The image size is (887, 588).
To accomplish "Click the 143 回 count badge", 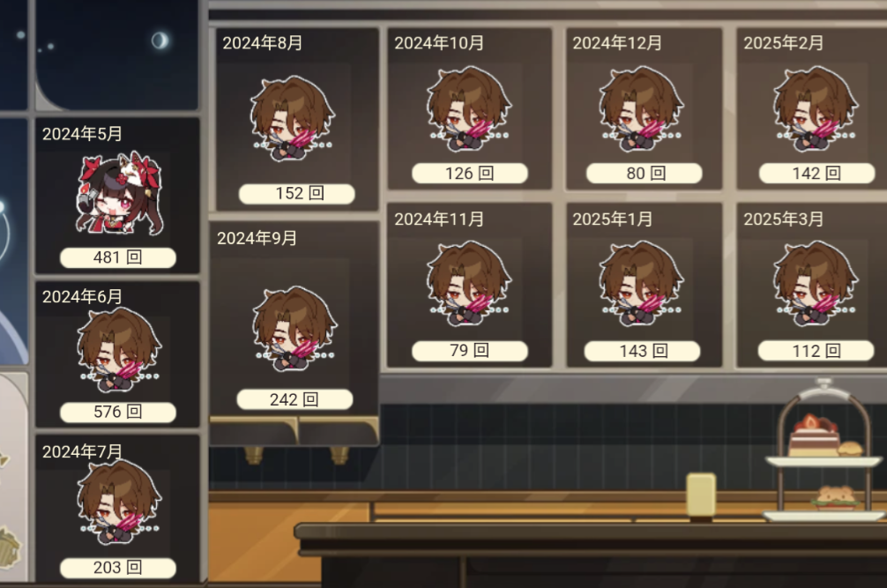I will click(x=642, y=351).
